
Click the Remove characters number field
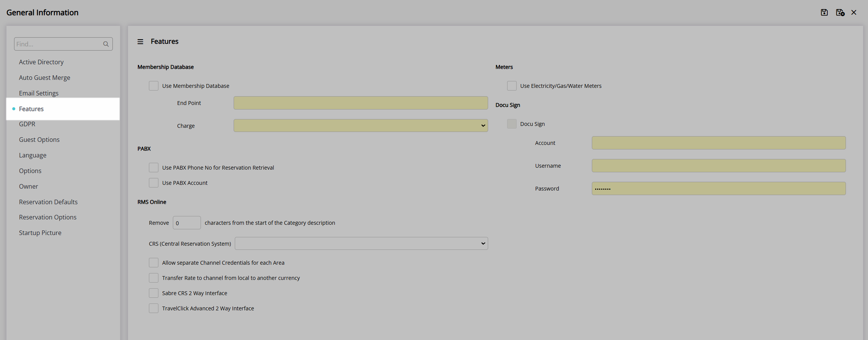tap(187, 223)
